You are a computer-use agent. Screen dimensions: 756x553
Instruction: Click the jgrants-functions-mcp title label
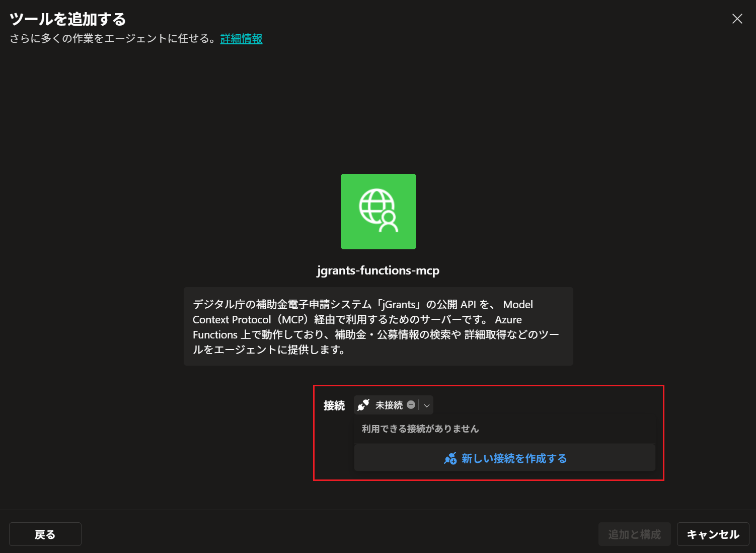tap(378, 270)
